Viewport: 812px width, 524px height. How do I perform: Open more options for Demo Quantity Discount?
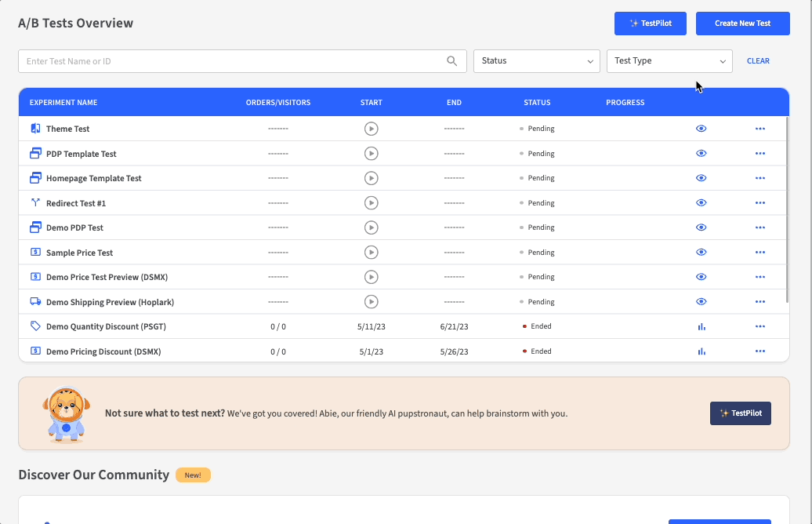click(x=759, y=326)
